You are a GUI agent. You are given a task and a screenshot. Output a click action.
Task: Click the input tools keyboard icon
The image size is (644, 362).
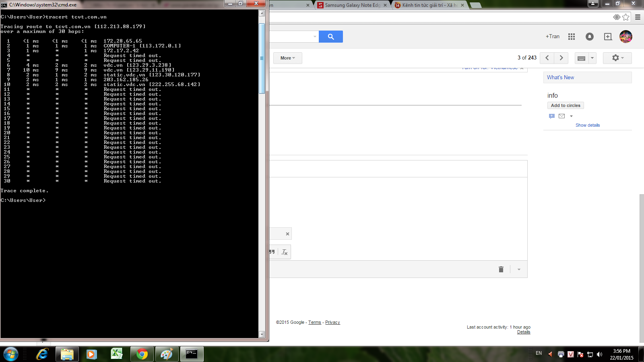(581, 58)
